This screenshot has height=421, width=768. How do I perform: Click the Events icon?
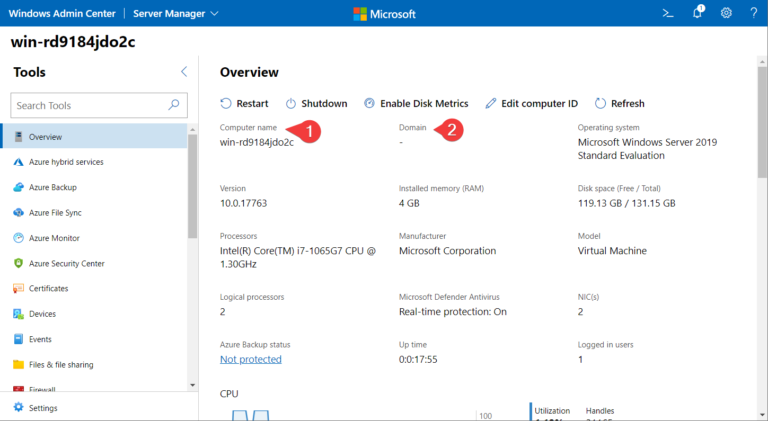(18, 339)
